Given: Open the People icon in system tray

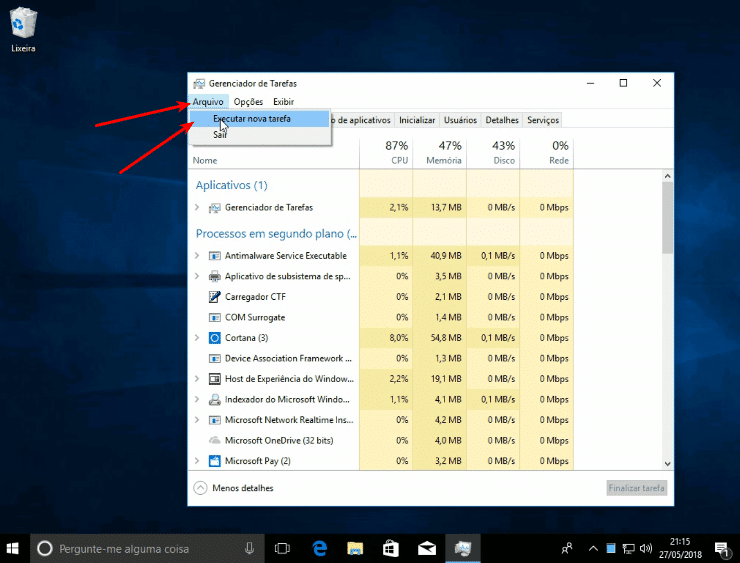Looking at the screenshot, I should [x=567, y=548].
